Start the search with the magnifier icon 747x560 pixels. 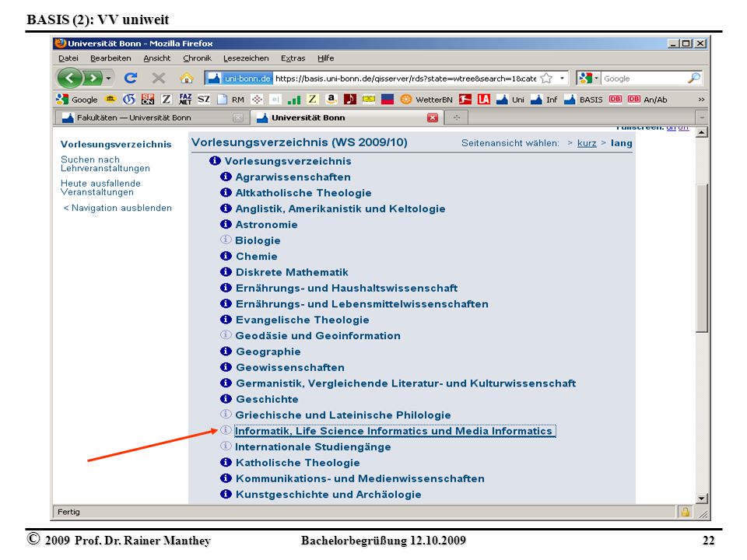pos(694,78)
